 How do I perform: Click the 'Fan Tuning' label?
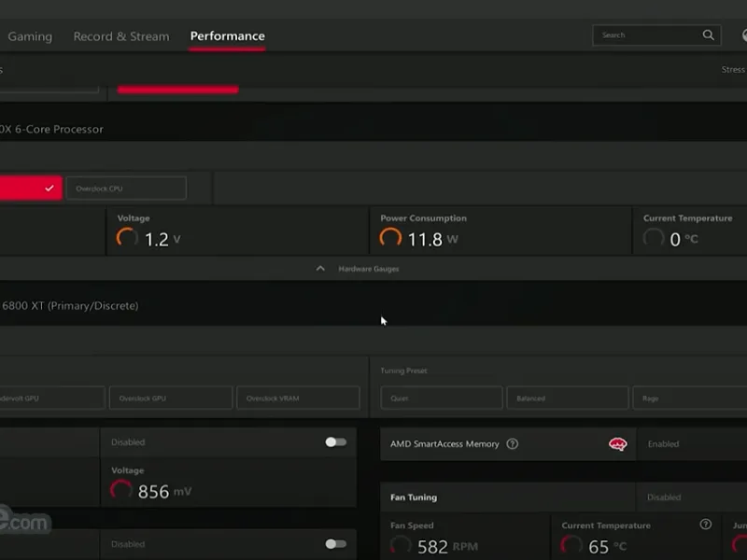click(414, 497)
